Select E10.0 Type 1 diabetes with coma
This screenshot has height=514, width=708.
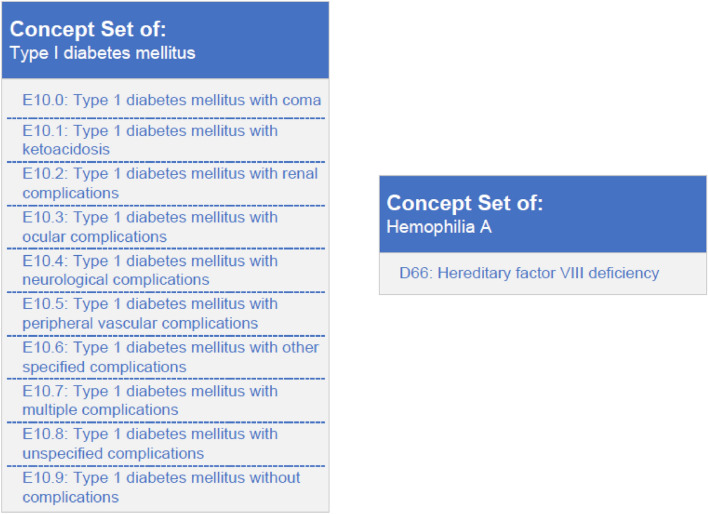(x=171, y=100)
